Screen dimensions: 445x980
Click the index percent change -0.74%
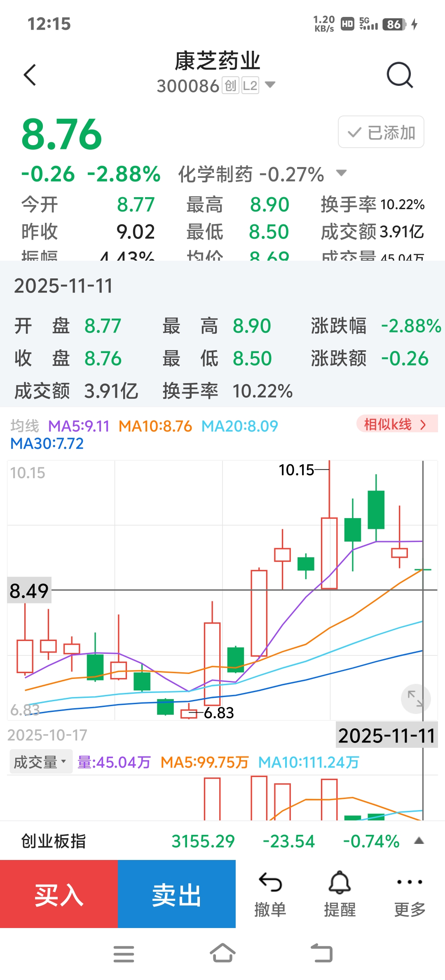(371, 841)
